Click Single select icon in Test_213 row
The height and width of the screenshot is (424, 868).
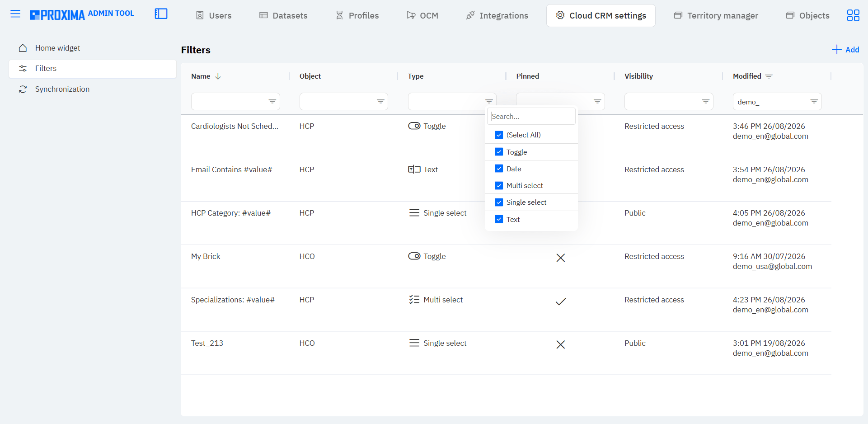(414, 343)
